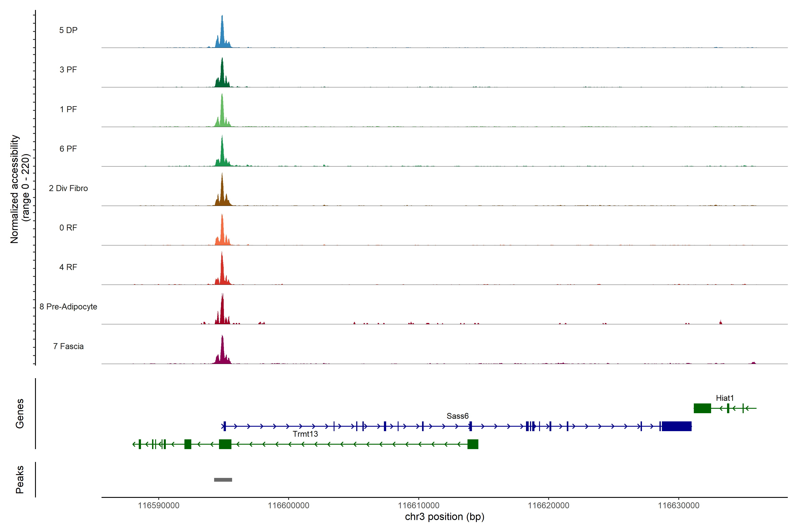Screen dimensions: 798x532
Task: Click the 6 PF track label
Action: pos(68,149)
